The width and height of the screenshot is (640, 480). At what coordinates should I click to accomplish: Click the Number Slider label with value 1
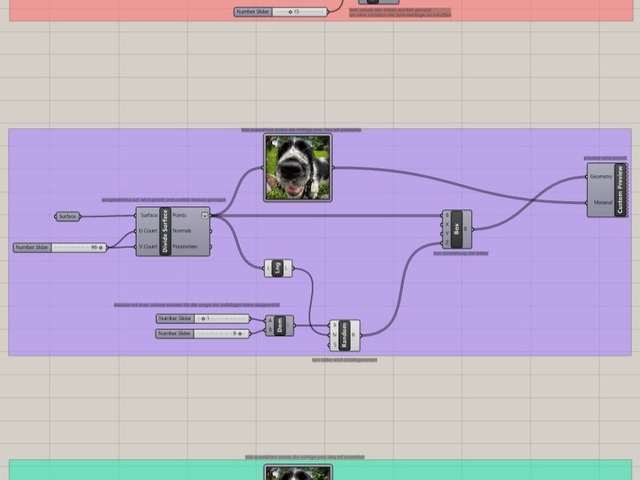click(175, 318)
